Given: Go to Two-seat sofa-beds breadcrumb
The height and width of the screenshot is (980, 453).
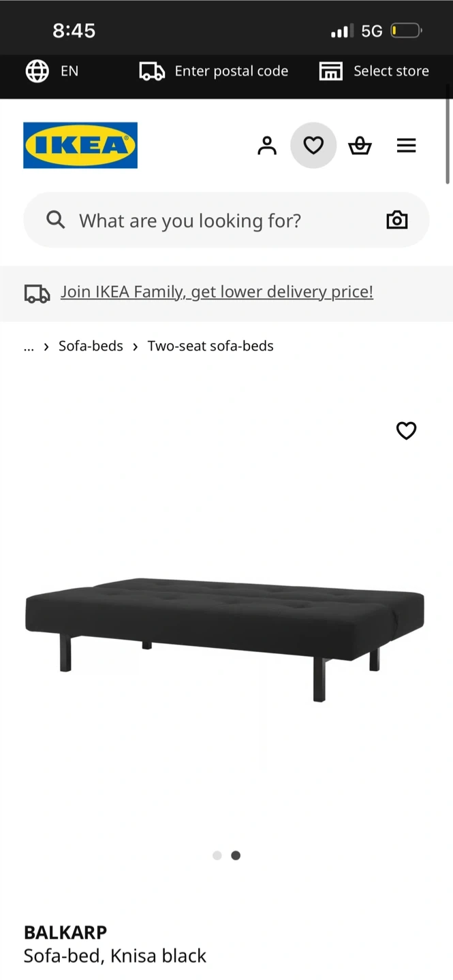Looking at the screenshot, I should pyautogui.click(x=210, y=346).
